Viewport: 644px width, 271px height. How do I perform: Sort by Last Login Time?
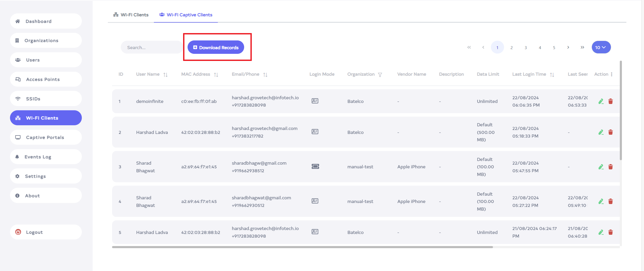pos(552,75)
